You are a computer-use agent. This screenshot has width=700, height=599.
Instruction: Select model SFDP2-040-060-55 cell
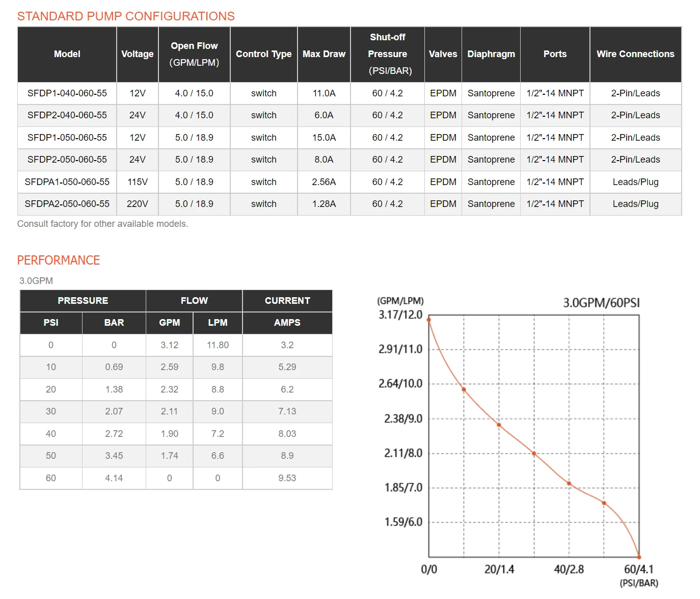click(x=67, y=115)
